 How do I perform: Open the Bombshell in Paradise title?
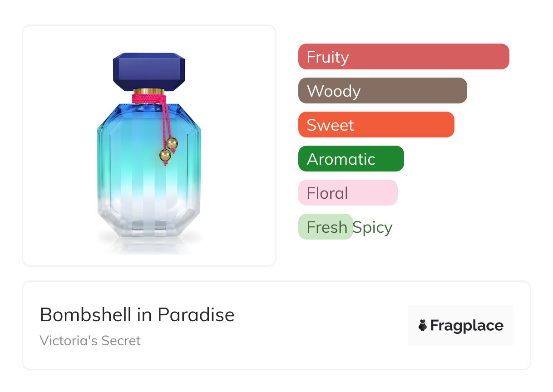coord(137,314)
